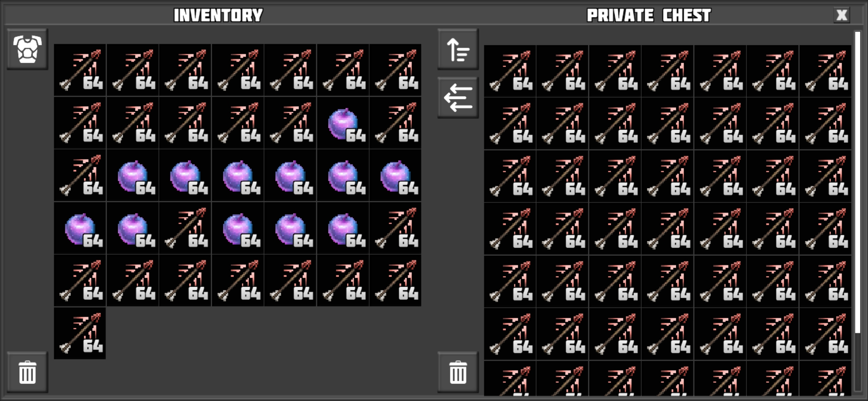
Task: Select first arrow stack in third inventory row
Action: click(x=80, y=176)
